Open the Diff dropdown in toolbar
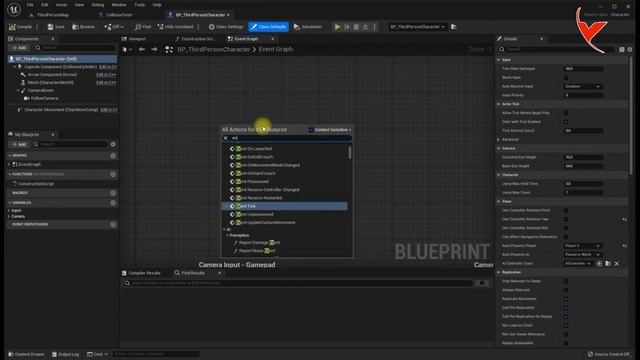This screenshot has height=360, width=640. pyautogui.click(x=114, y=27)
